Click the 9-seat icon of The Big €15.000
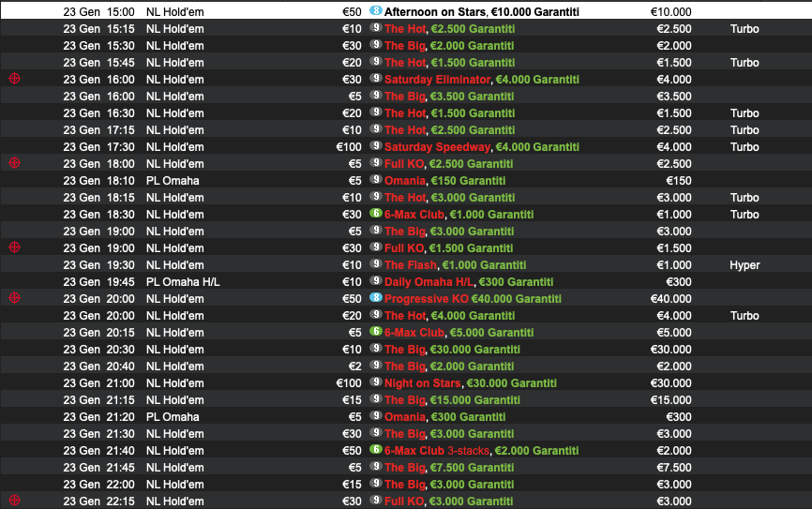Image resolution: width=812 pixels, height=509 pixels. [x=375, y=398]
